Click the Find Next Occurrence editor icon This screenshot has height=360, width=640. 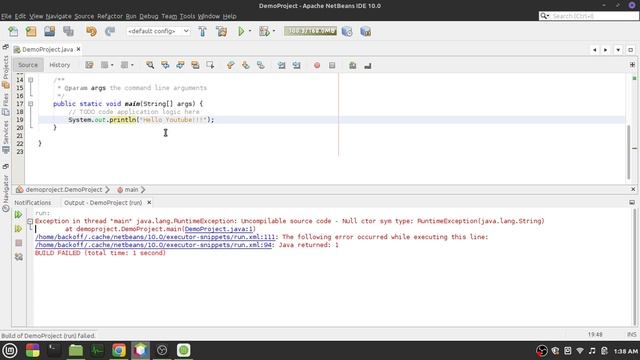[x=180, y=65]
